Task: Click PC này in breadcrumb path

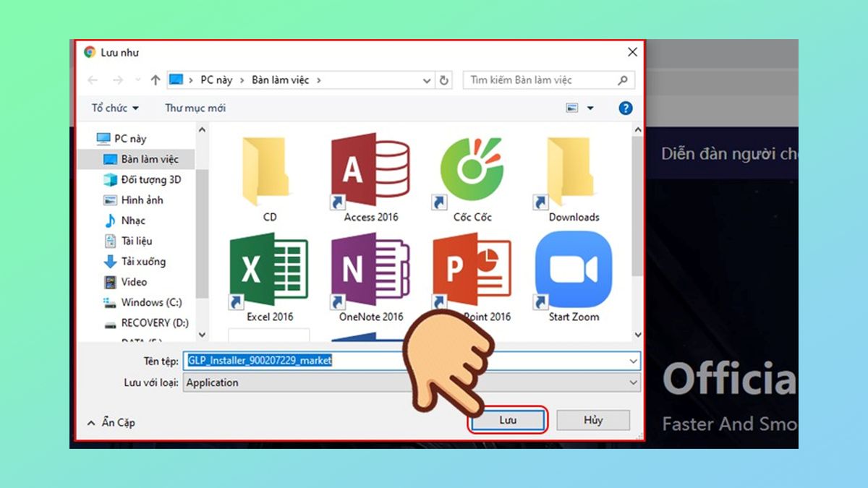Action: (x=216, y=80)
